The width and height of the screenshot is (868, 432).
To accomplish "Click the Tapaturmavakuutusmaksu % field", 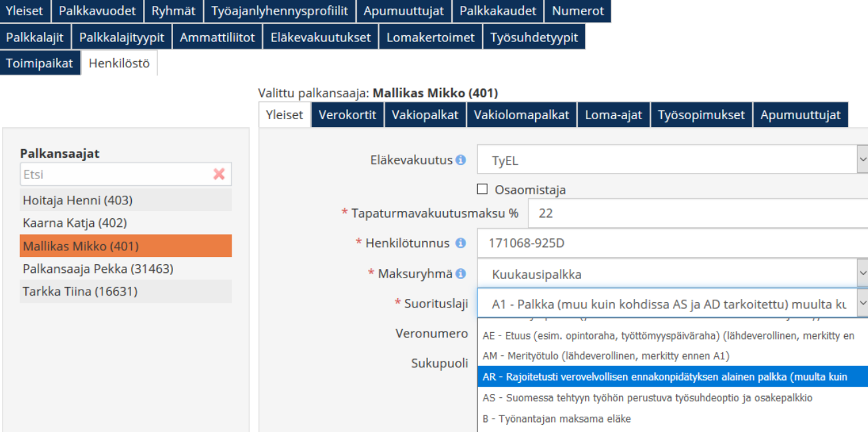I will 696,214.
